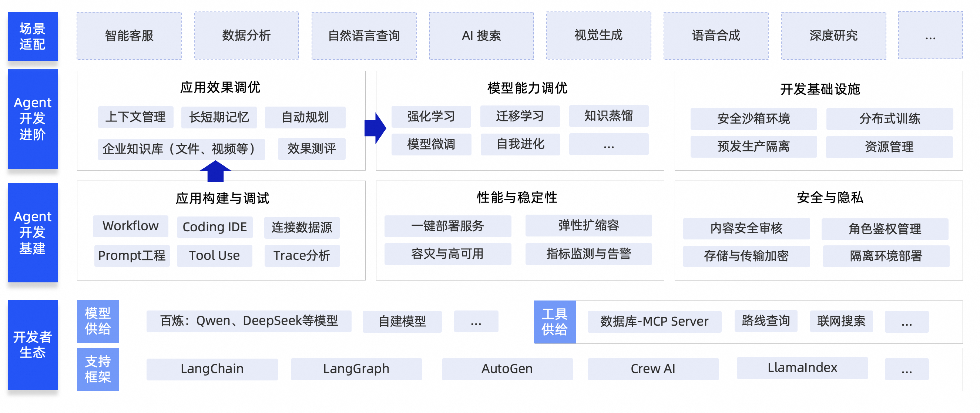This screenshot has height=413, width=980.
Task: Click the Coding IDE chip
Action: coord(215,228)
